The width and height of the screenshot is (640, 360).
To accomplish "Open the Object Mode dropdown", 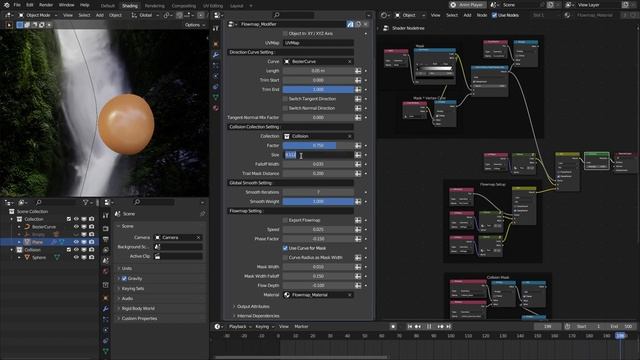I will point(38,15).
